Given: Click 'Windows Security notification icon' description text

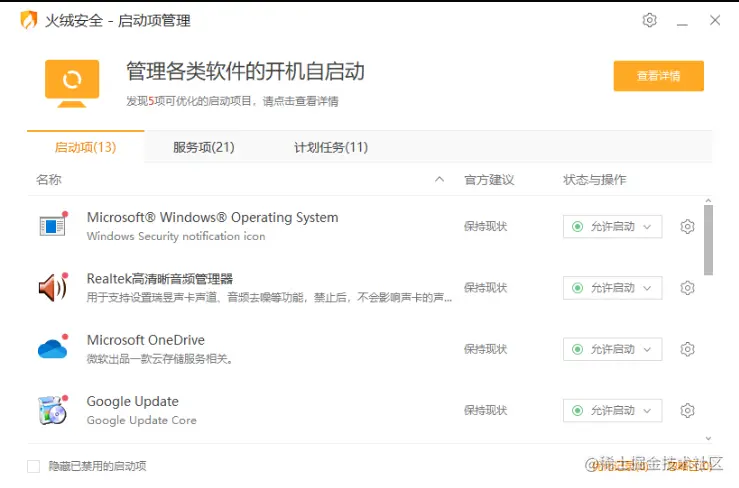Looking at the screenshot, I should (x=176, y=236).
